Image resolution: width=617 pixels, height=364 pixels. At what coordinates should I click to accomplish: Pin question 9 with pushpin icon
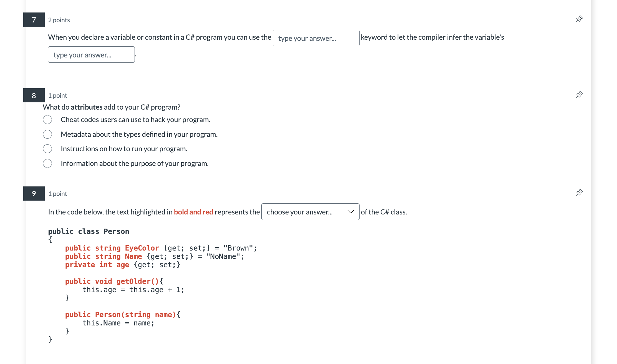pyautogui.click(x=579, y=193)
